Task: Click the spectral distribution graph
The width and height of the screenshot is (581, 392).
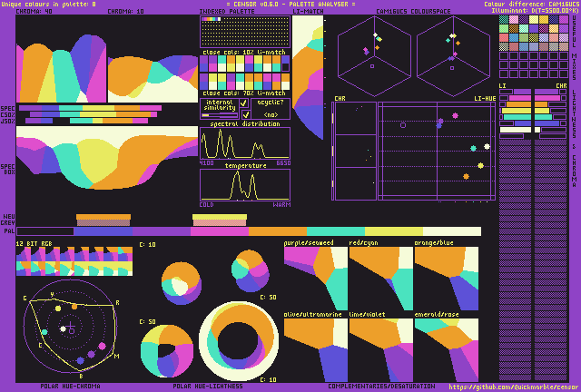Action: pos(245,143)
